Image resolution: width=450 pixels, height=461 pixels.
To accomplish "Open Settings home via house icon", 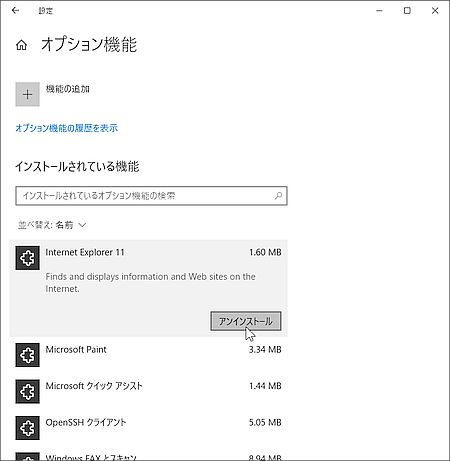I will [x=22, y=45].
